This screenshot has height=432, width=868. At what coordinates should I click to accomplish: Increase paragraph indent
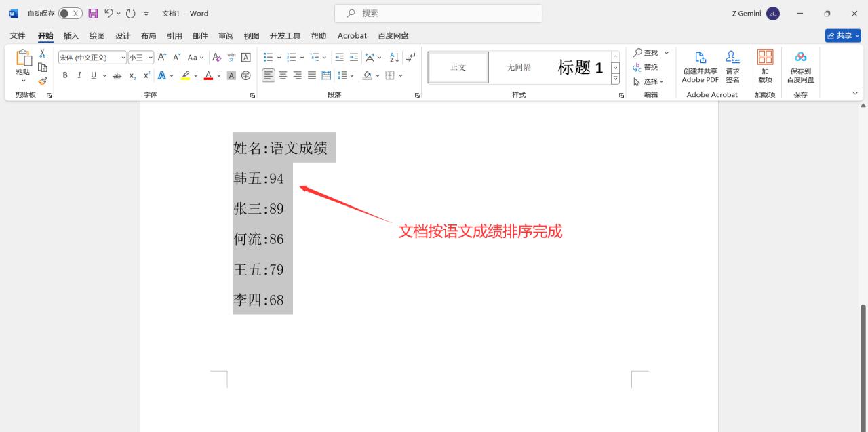[354, 58]
